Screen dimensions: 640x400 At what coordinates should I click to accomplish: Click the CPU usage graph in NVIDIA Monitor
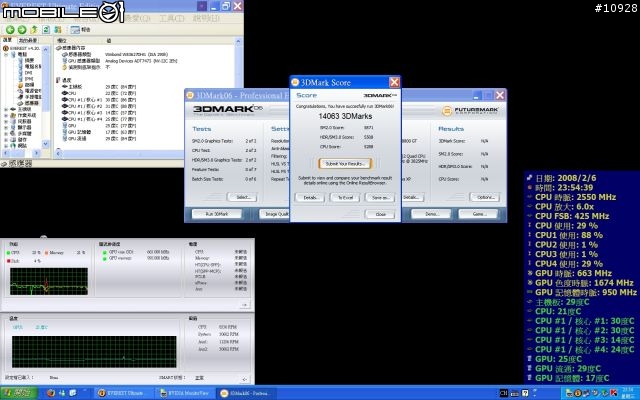tap(49, 282)
